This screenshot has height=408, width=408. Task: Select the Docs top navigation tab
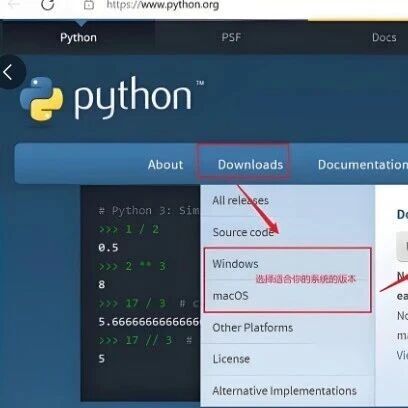(x=384, y=37)
